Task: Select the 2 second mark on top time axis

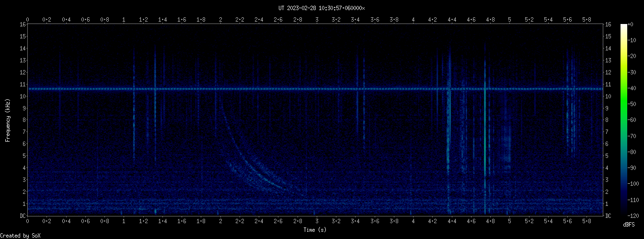Action: pyautogui.click(x=220, y=20)
